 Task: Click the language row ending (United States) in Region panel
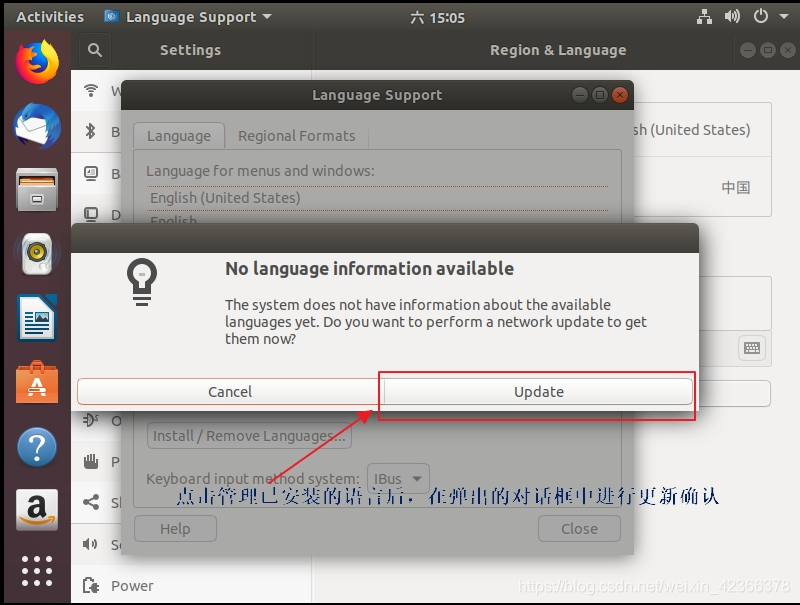pyautogui.click(x=702, y=130)
